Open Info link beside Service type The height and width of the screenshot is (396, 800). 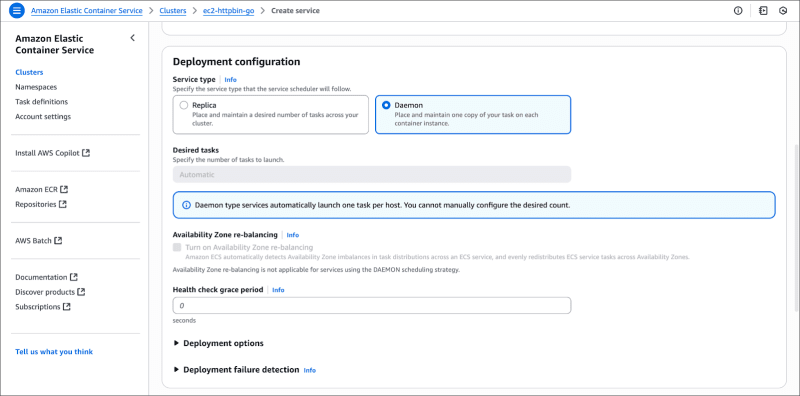click(231, 80)
